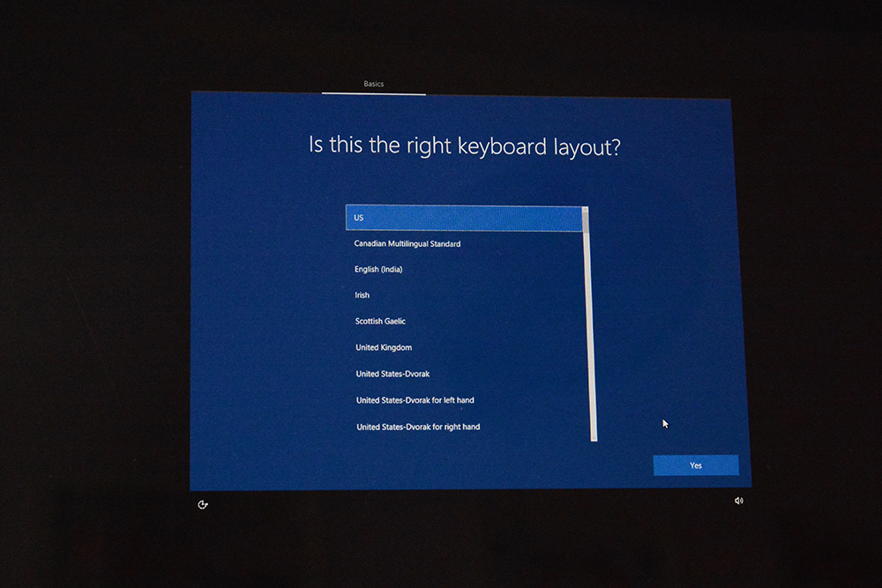Click the highlighted US list entry
The height and width of the screenshot is (588, 882).
click(x=465, y=217)
